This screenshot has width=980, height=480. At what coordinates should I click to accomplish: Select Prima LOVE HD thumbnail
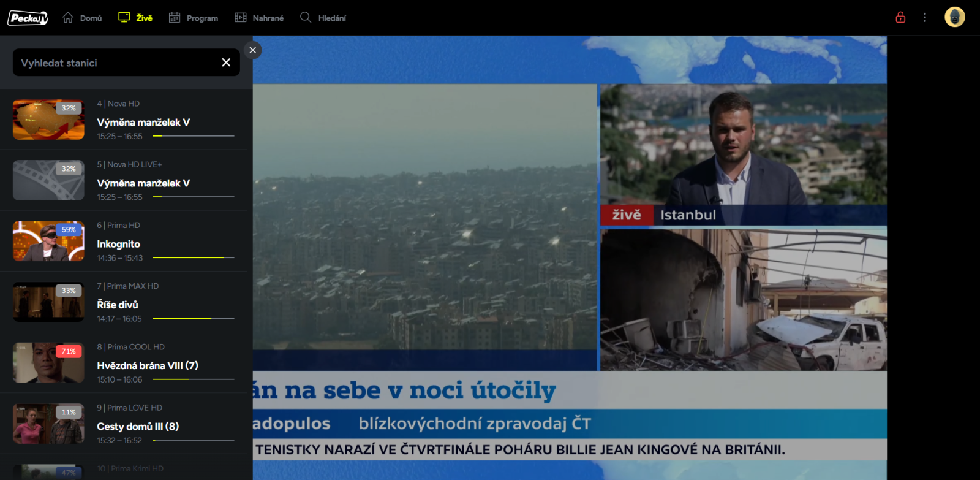48,424
